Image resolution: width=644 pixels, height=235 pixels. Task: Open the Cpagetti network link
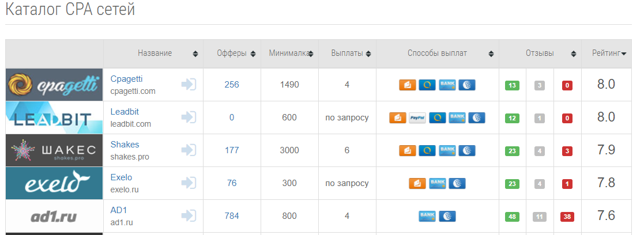126,79
